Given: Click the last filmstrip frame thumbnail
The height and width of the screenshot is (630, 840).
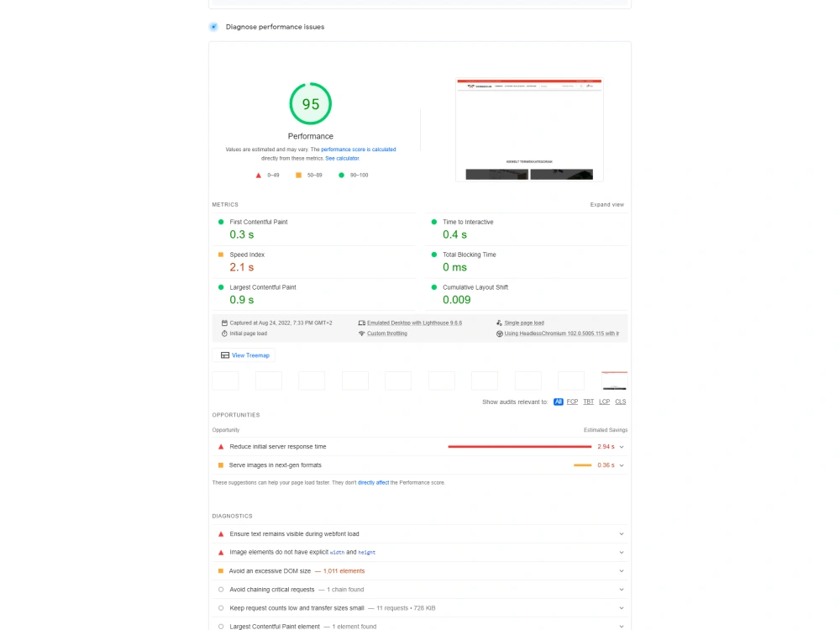Looking at the screenshot, I should click(x=615, y=381).
